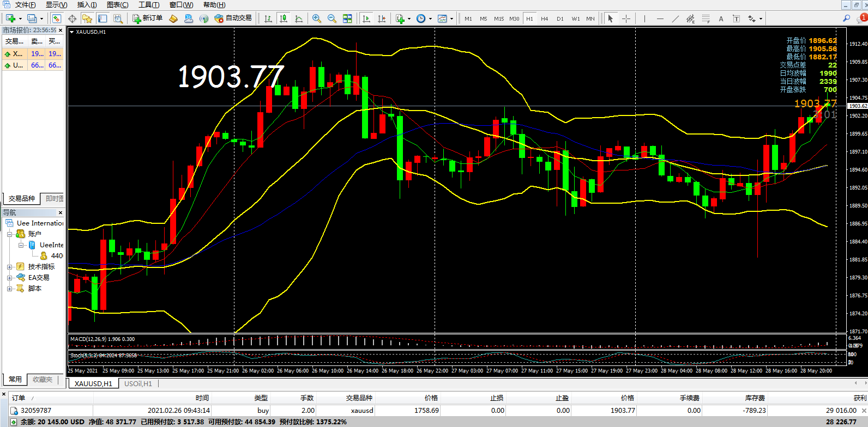Image resolution: width=868 pixels, height=427 pixels.
Task: Open the 显示(V) menu
Action: [x=56, y=5]
